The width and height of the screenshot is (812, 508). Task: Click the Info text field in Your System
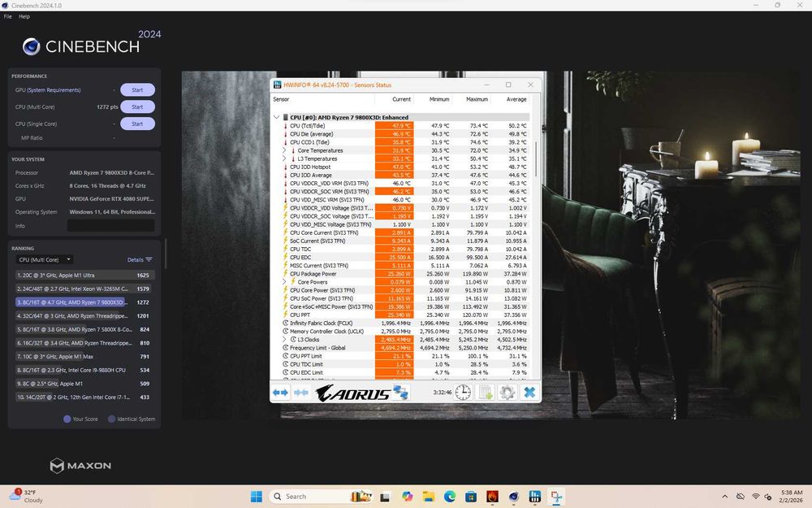tap(110, 225)
